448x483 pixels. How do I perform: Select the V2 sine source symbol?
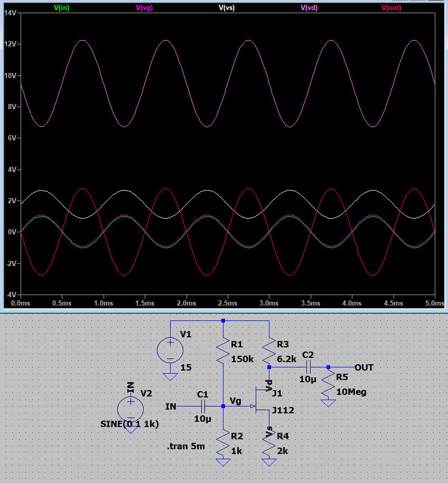point(130,409)
